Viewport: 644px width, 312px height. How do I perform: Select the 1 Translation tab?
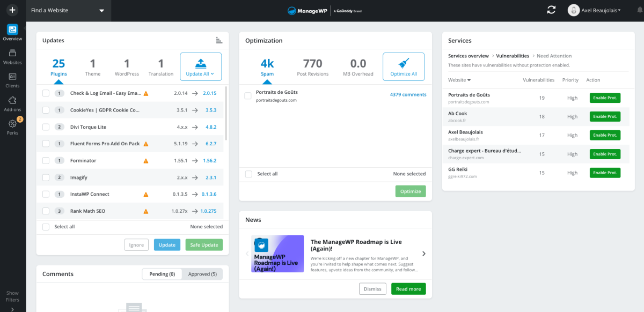(161, 68)
